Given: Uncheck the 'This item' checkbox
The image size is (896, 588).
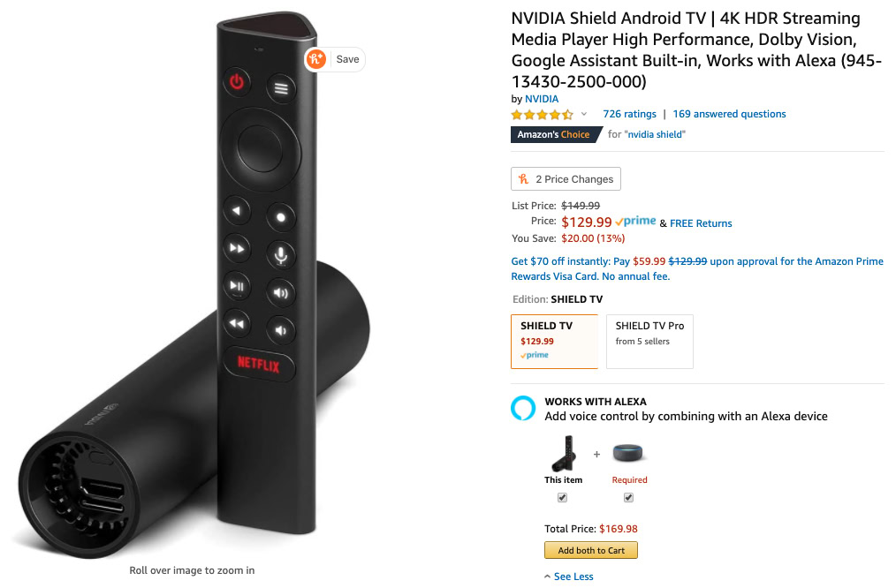Looking at the screenshot, I should (x=562, y=498).
